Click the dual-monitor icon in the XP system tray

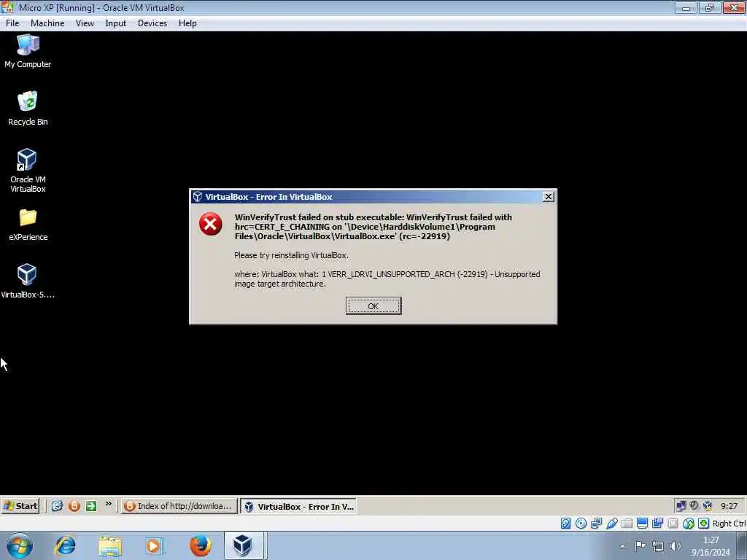[681, 506]
